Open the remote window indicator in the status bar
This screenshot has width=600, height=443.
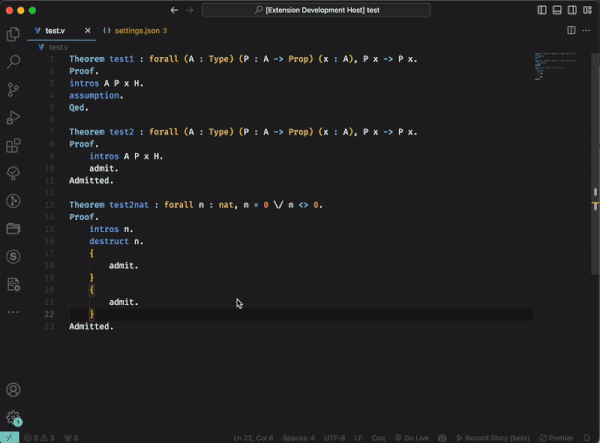pos(9,438)
